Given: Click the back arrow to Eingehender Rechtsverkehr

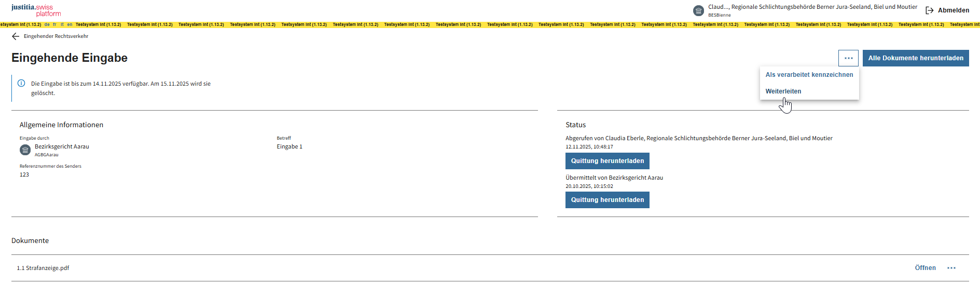Looking at the screenshot, I should (16, 36).
